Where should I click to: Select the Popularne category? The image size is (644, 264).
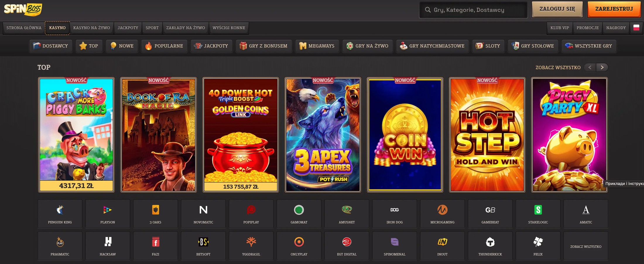[164, 46]
